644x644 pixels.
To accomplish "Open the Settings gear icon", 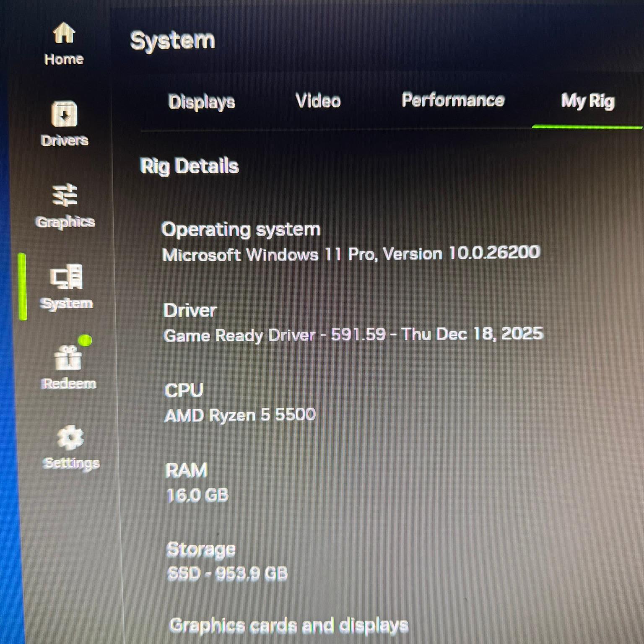I will tap(70, 438).
